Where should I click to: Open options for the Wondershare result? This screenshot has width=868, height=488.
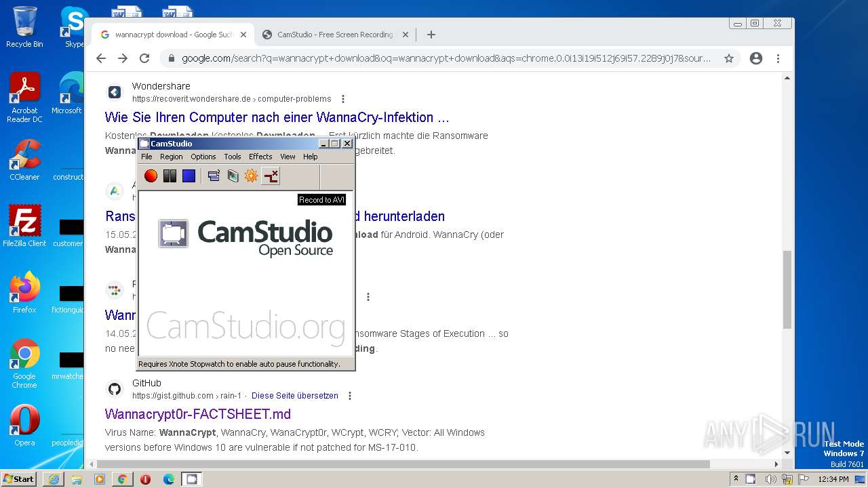343,99
